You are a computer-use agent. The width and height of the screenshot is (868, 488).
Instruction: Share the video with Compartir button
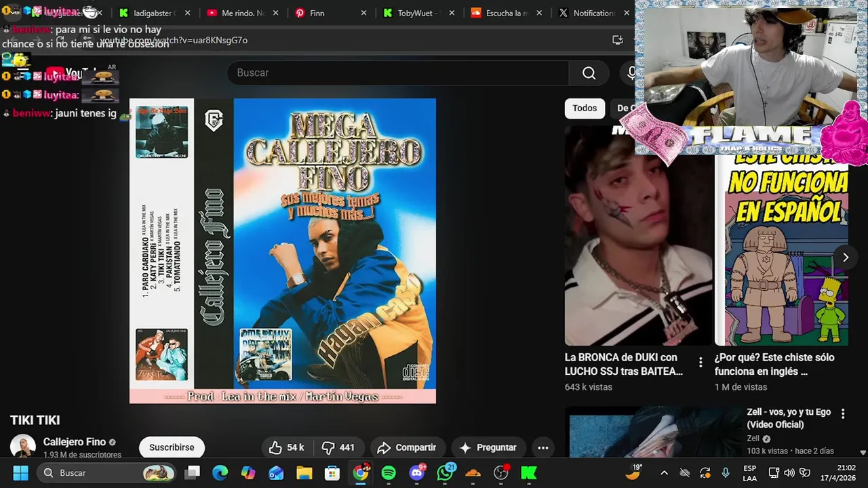click(x=407, y=447)
